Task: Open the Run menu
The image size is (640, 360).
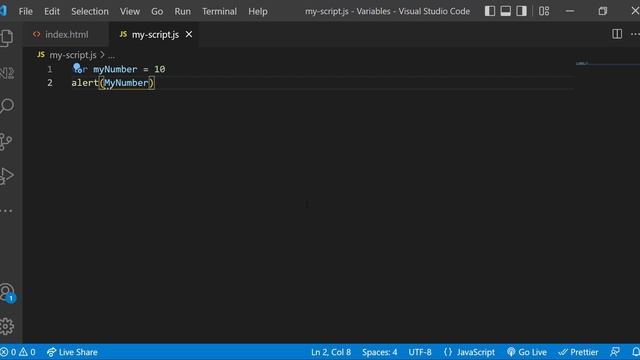Action: pos(182,11)
